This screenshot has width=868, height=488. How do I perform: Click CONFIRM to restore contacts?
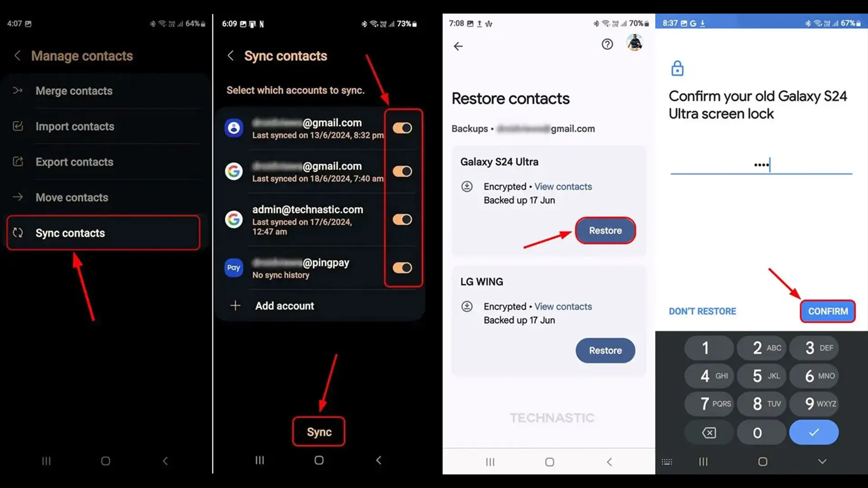(827, 311)
